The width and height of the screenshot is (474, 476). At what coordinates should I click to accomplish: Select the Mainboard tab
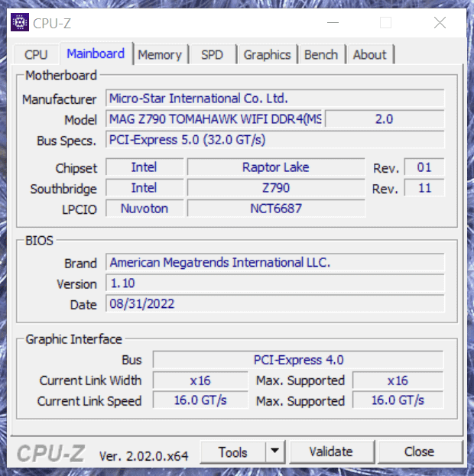[x=96, y=54]
